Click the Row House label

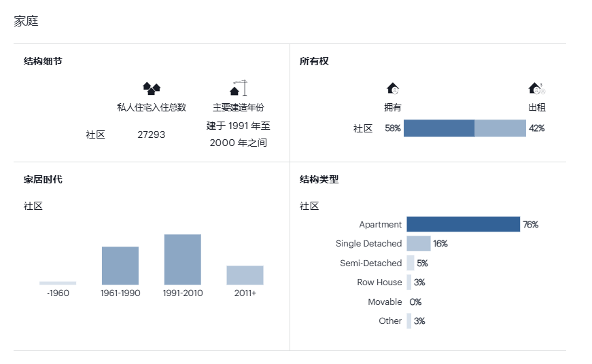pyautogui.click(x=379, y=283)
